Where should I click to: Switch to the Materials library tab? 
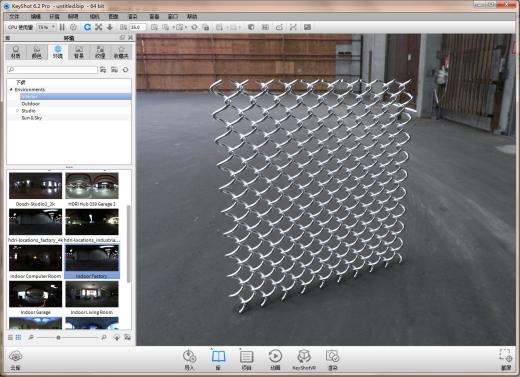click(x=16, y=52)
